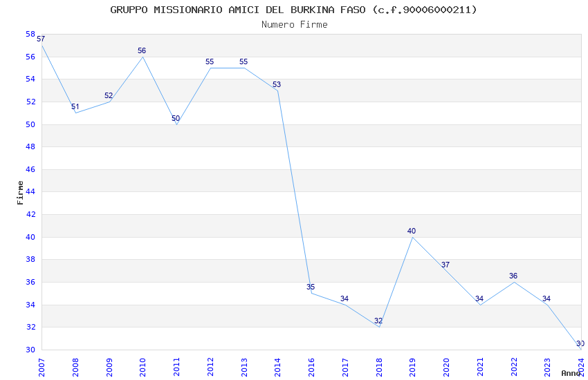588x380 pixels.
Task: Click the subtitle Numero Firme
Action: (x=295, y=25)
